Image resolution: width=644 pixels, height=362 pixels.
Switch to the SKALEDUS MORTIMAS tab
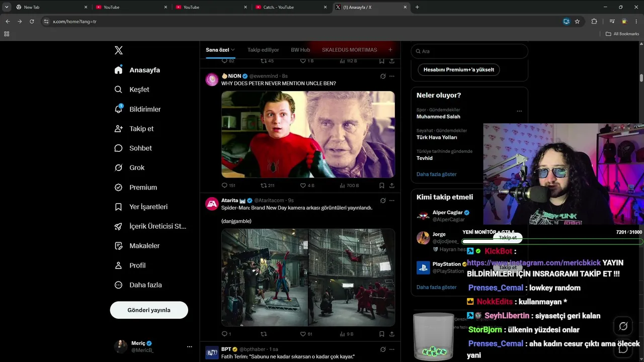(x=349, y=50)
